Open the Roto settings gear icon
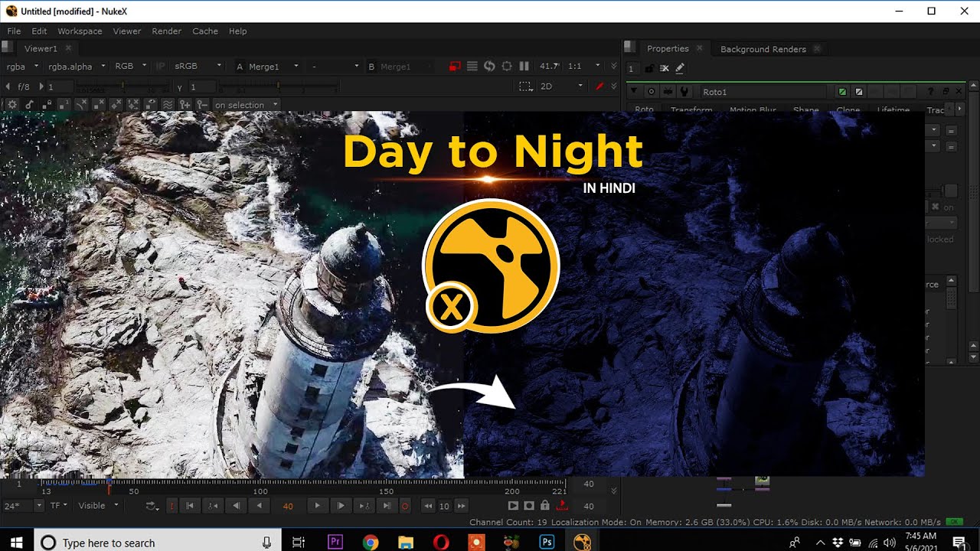Image resolution: width=980 pixels, height=551 pixels. point(12,105)
